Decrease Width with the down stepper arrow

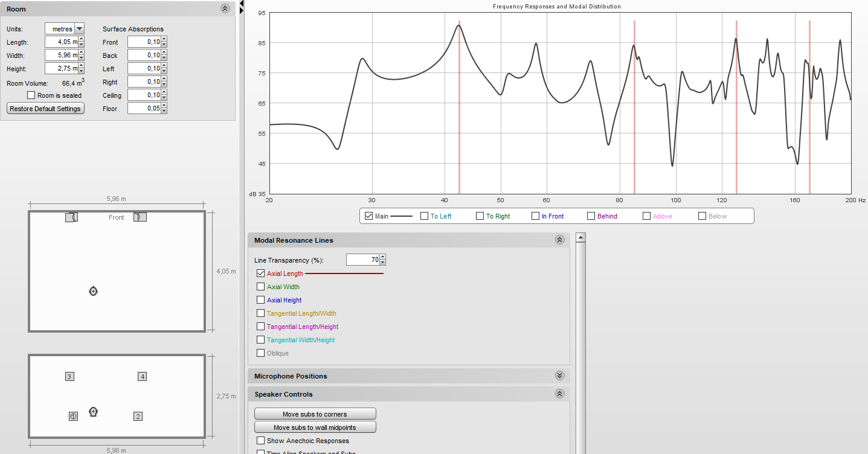[x=82, y=59]
